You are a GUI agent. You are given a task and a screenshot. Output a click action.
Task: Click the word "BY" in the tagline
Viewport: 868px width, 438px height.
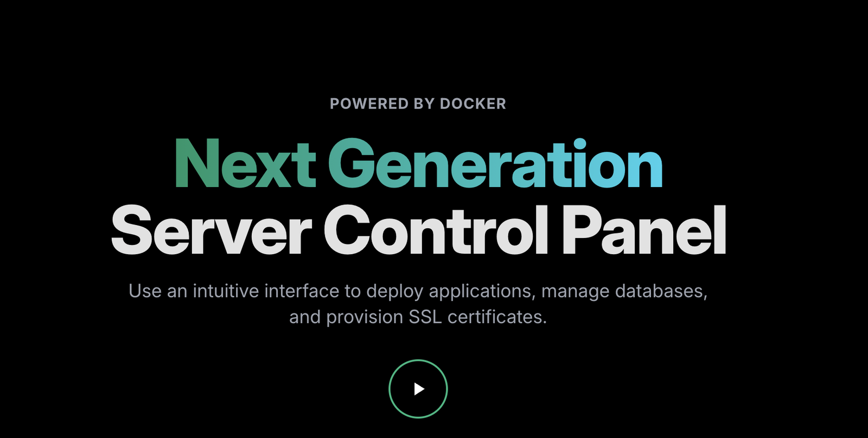(425, 104)
